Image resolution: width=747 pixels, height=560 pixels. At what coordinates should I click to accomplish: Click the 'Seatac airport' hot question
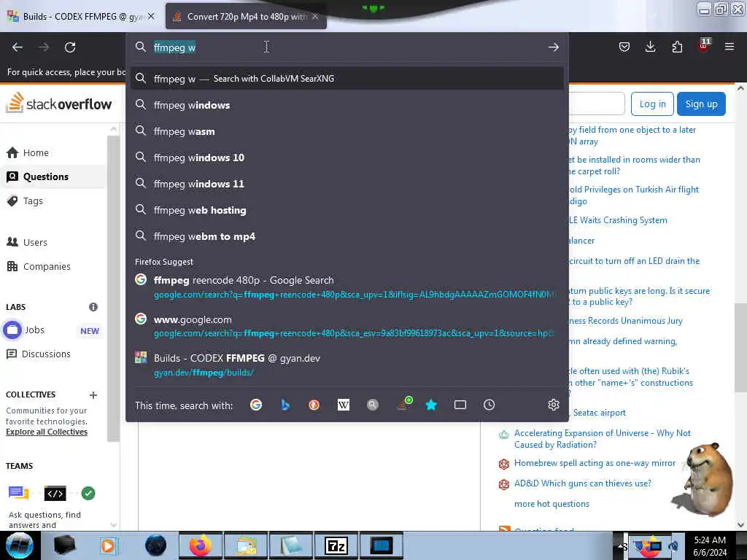pyautogui.click(x=599, y=413)
